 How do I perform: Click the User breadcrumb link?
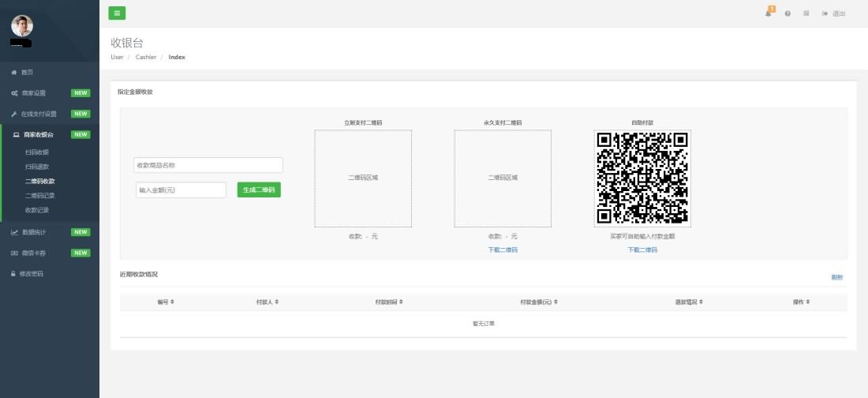117,57
